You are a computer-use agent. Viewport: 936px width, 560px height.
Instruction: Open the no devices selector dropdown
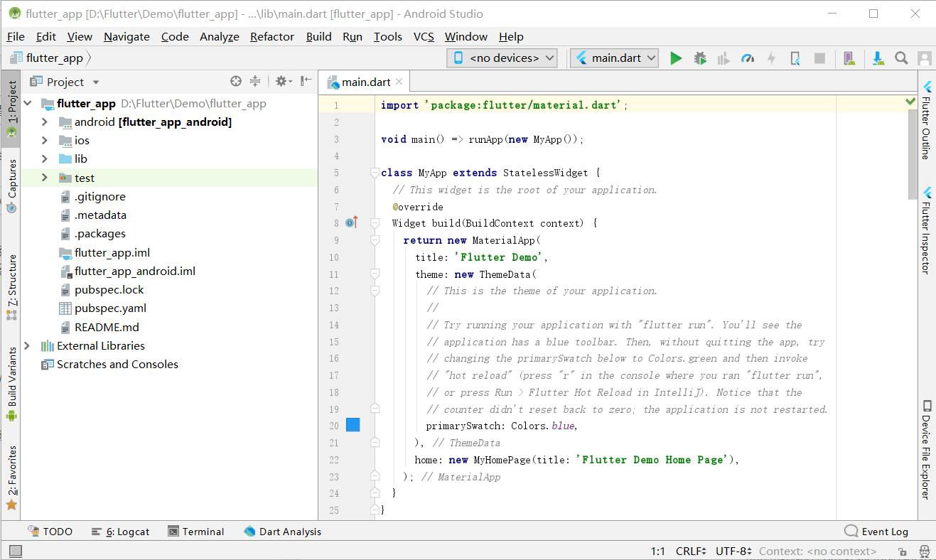pos(502,58)
